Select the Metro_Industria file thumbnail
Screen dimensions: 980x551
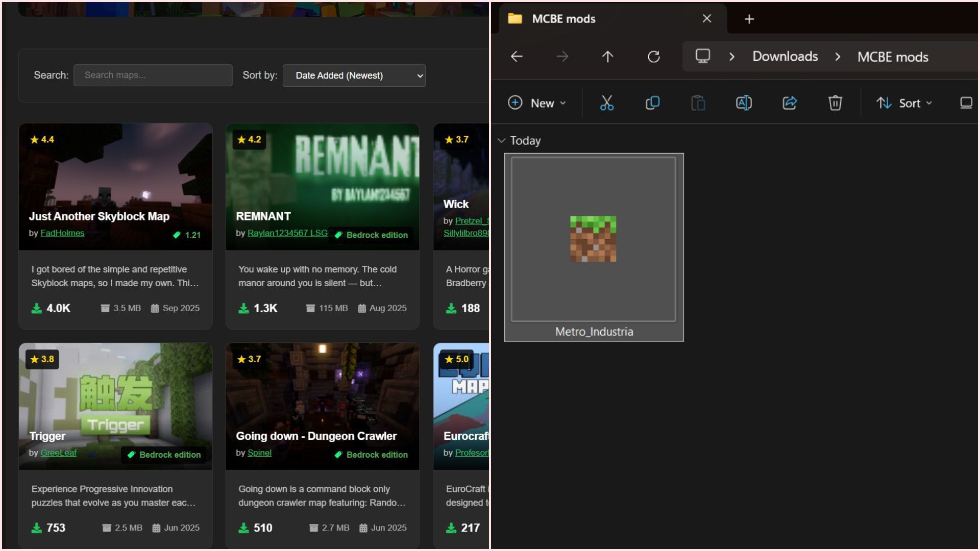[x=594, y=240]
